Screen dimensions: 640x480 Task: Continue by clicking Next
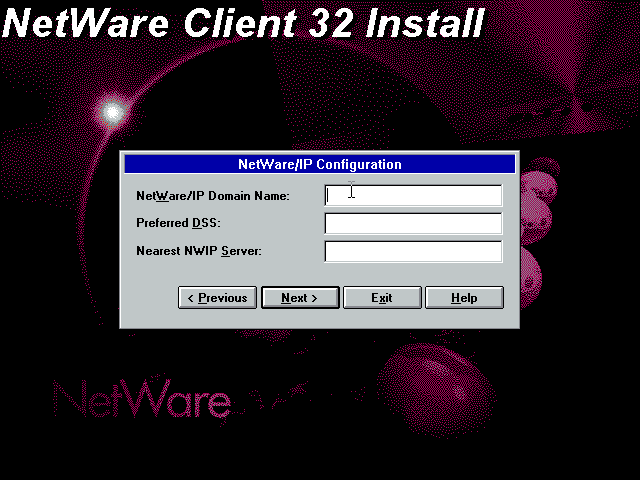300,298
